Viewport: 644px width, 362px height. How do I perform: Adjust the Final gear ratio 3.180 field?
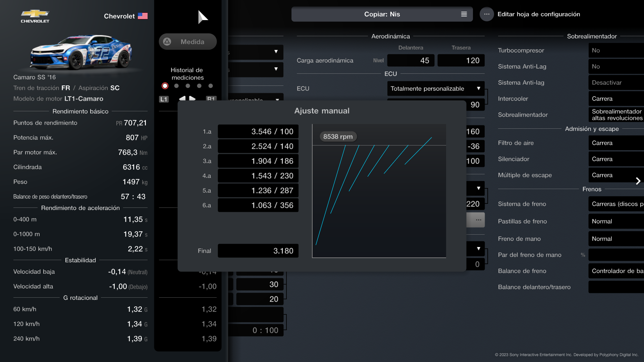(x=258, y=251)
